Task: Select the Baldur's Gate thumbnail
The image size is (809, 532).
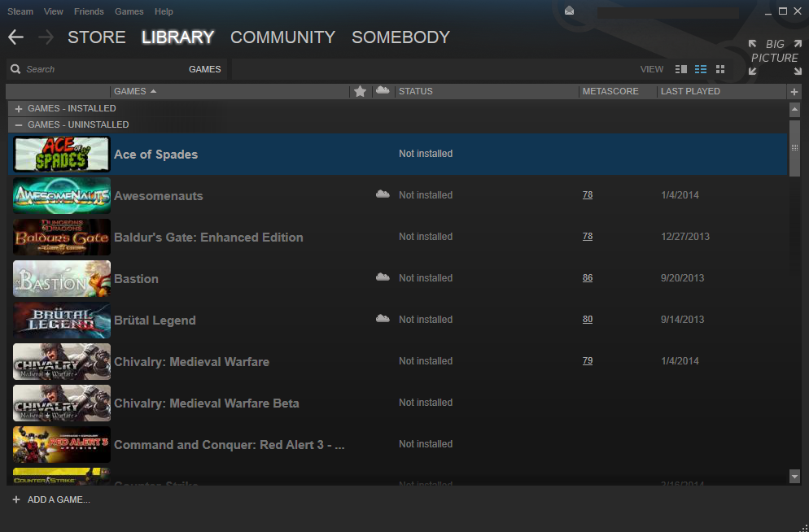Action: [x=61, y=238]
